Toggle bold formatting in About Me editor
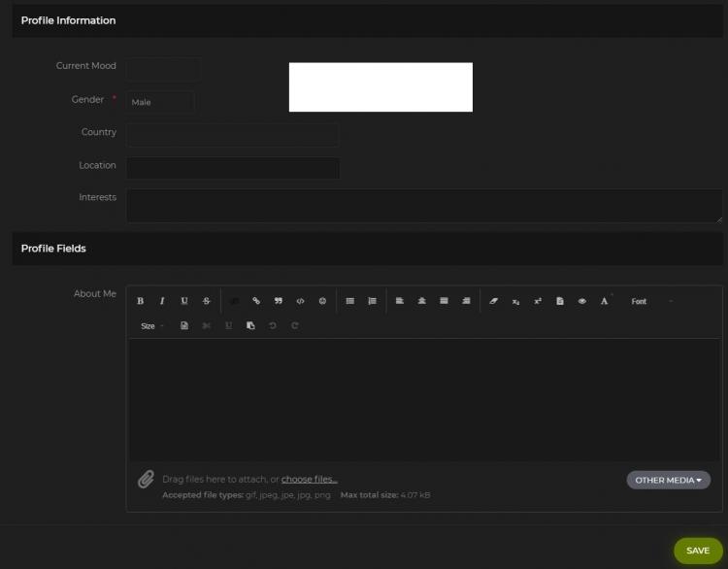 [140, 301]
